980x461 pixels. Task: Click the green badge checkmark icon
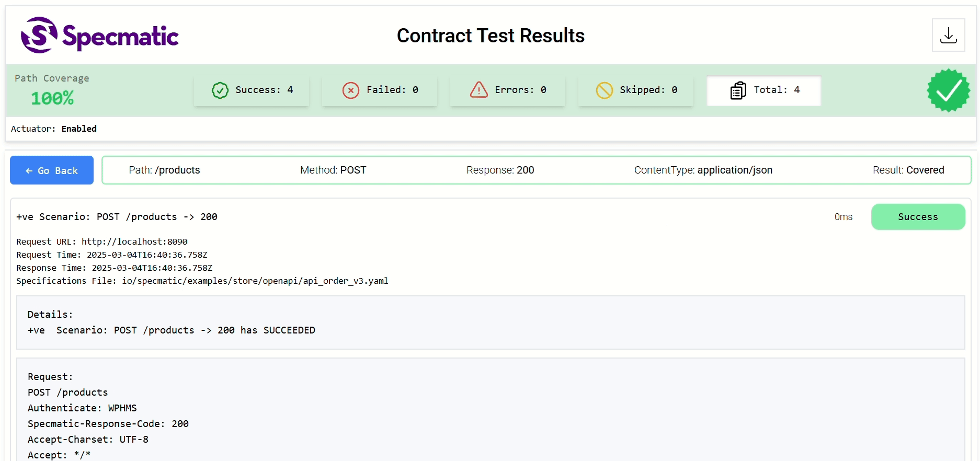coord(948,90)
